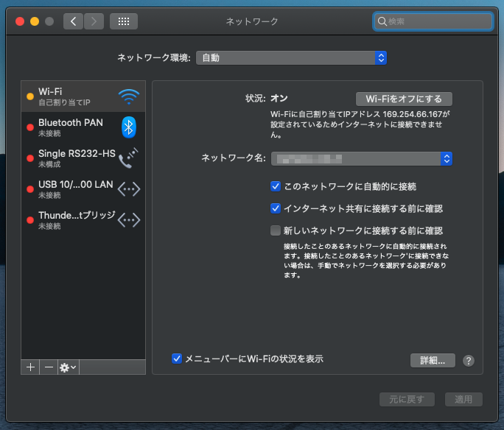Click the phone modem icon for Single RS232-HS
The width and height of the screenshot is (504, 430).
tap(128, 158)
